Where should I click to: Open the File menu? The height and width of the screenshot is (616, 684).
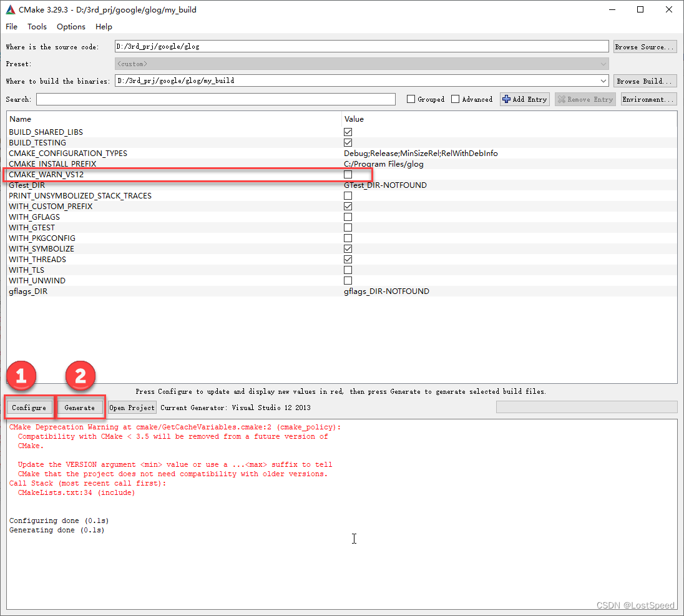click(x=11, y=27)
